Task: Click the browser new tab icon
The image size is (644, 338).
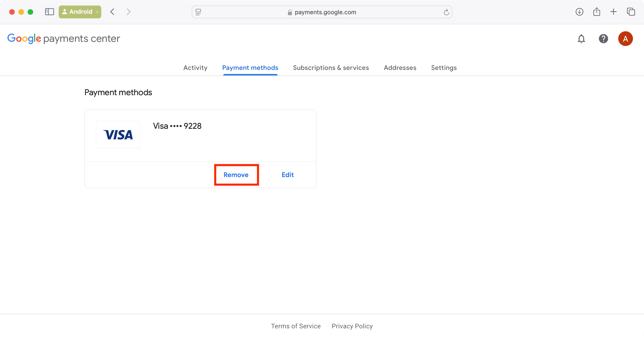Action: (613, 12)
